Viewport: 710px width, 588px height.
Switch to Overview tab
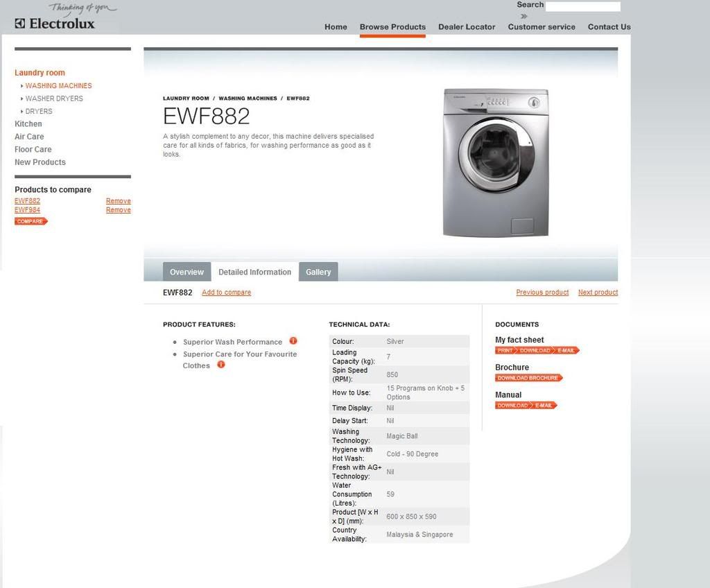[187, 272]
